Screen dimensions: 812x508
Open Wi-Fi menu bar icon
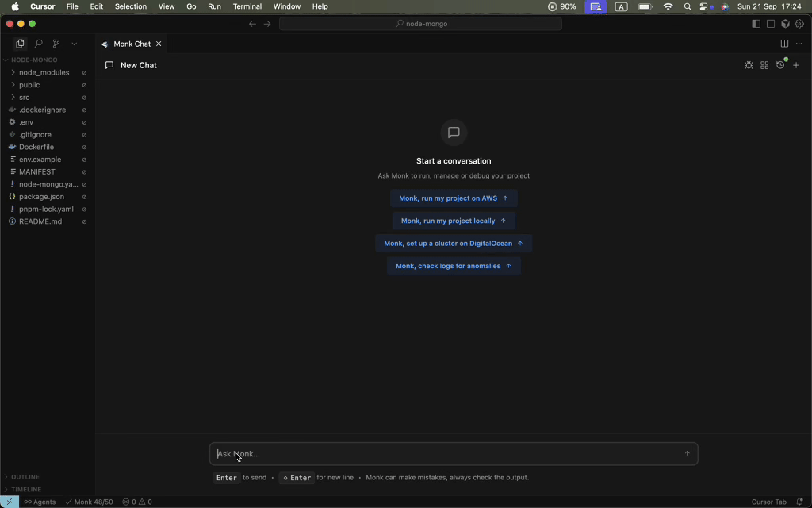(x=668, y=6)
